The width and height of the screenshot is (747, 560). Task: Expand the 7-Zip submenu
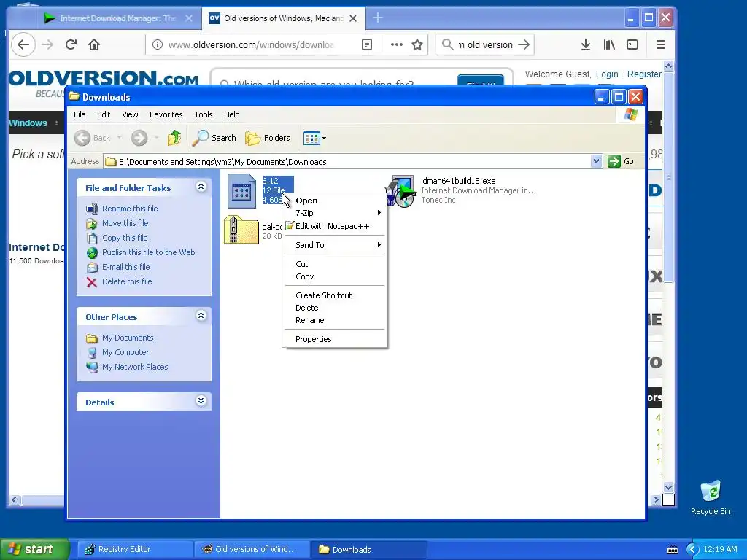[334, 213]
